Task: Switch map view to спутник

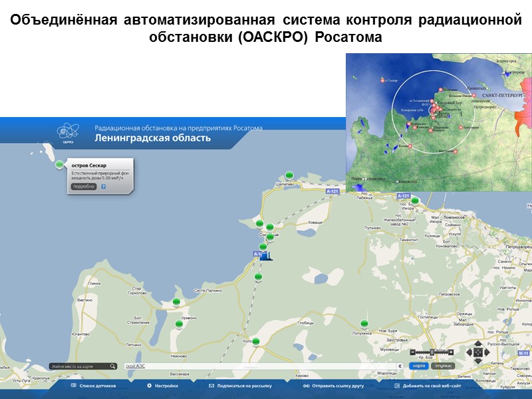Action: point(443,366)
